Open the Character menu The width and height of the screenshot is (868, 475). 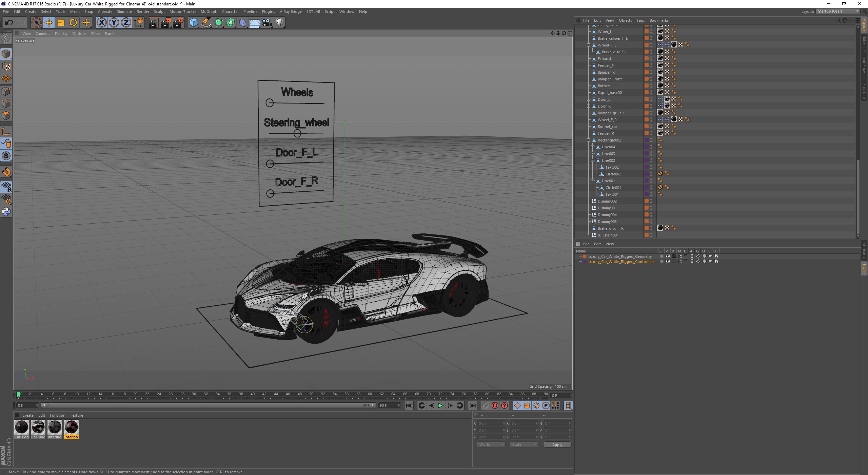pos(230,12)
